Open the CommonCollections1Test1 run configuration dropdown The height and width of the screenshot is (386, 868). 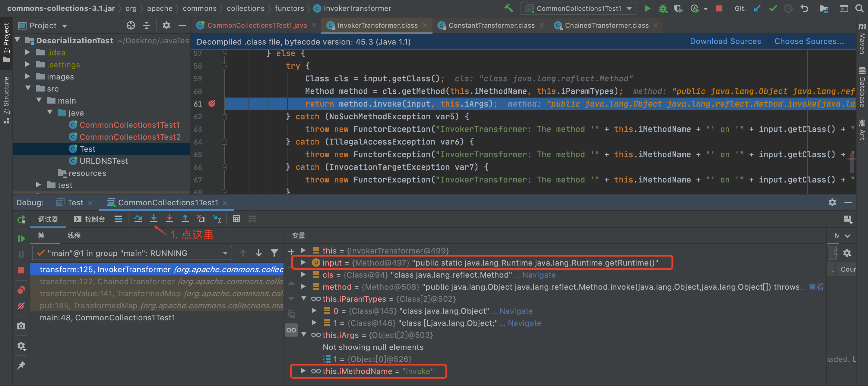[x=578, y=8]
